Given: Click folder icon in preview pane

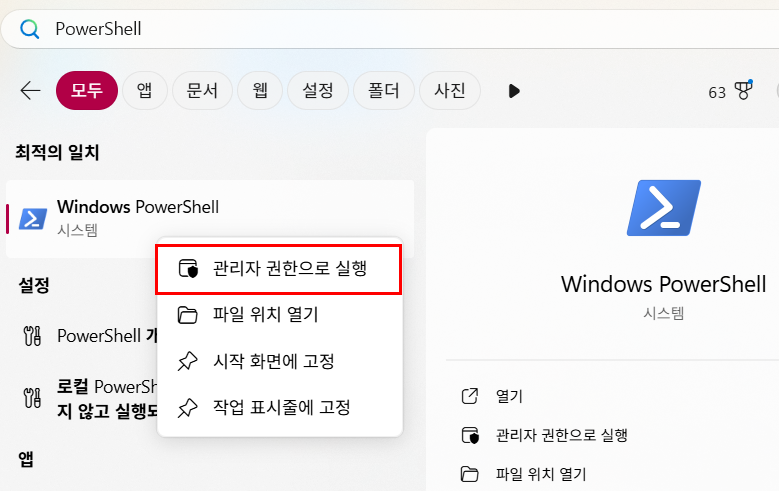Looking at the screenshot, I should [469, 474].
